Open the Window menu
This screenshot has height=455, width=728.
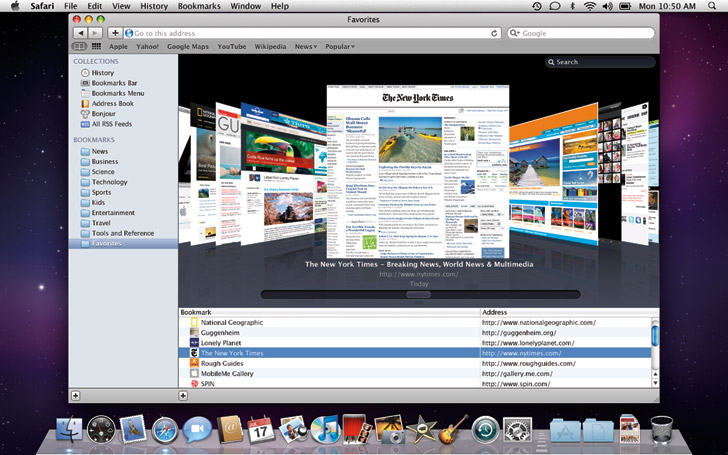[246, 6]
